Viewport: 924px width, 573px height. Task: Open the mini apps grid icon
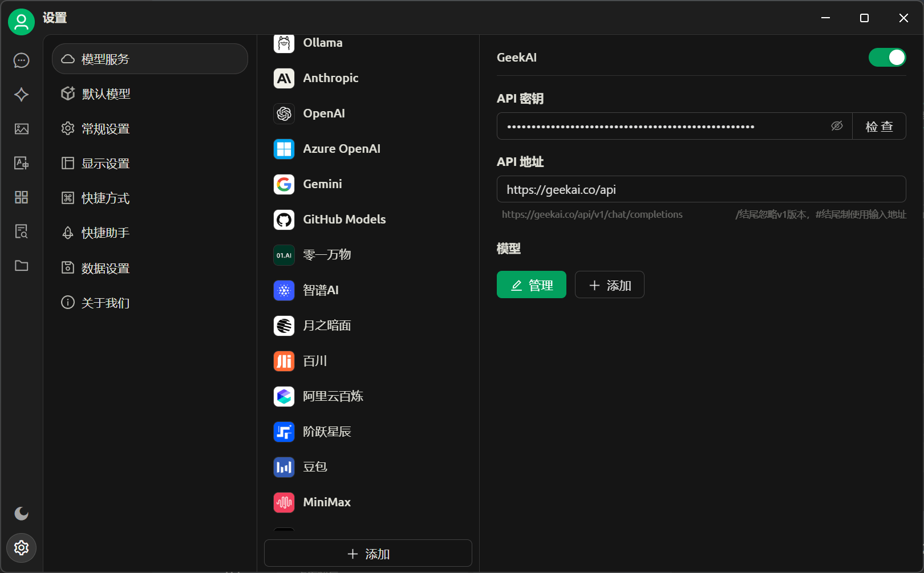(21, 197)
